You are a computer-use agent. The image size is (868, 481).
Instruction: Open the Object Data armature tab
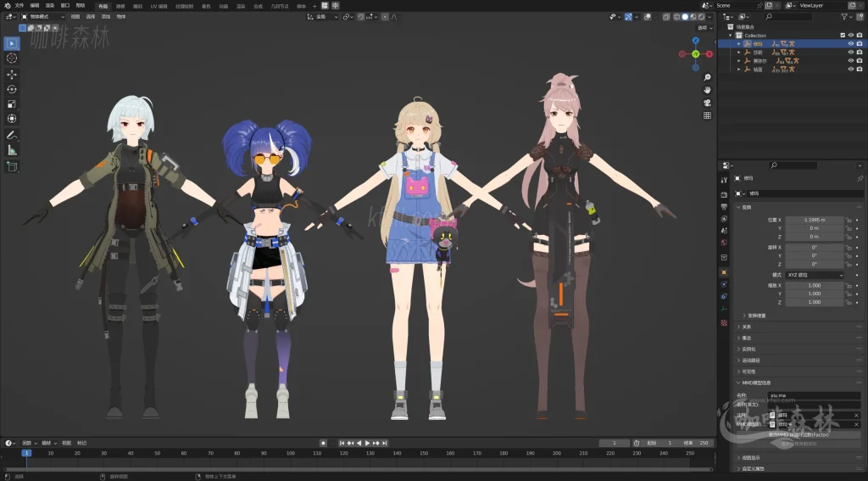coord(724,309)
